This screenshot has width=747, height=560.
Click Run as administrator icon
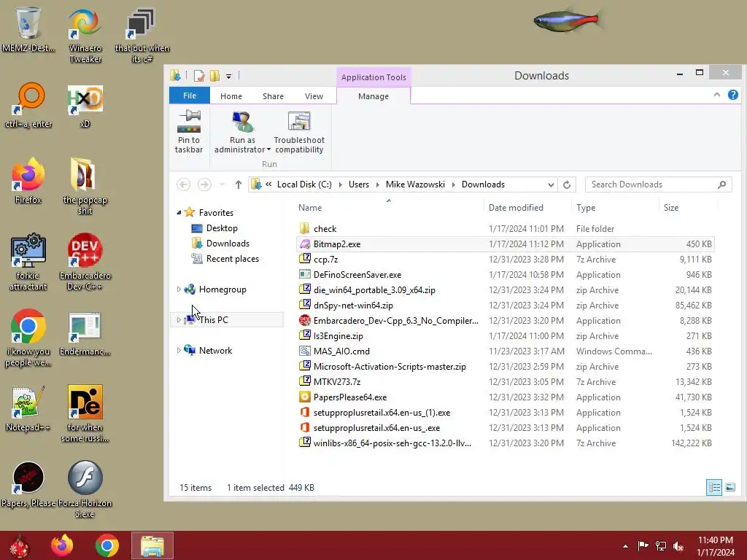(x=242, y=122)
